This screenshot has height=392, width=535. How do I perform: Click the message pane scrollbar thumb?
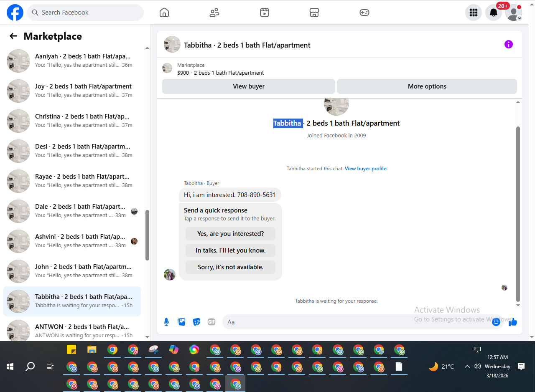tap(518, 214)
